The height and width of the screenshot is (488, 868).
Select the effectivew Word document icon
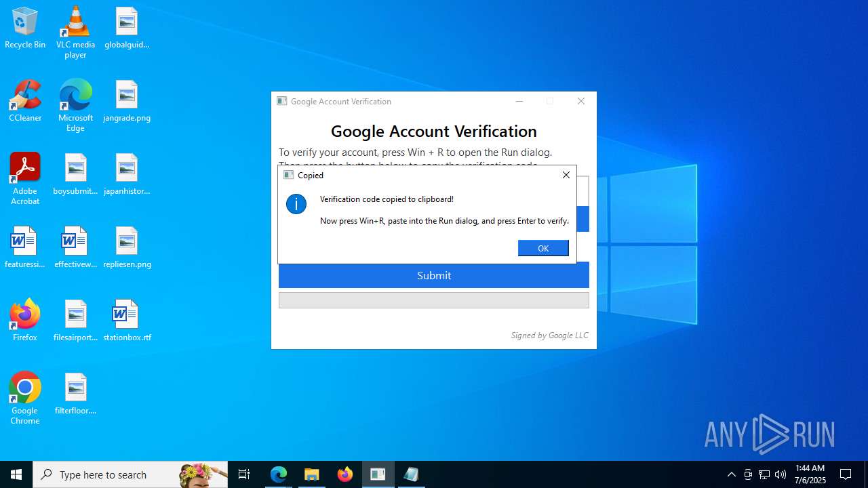pyautogui.click(x=75, y=248)
